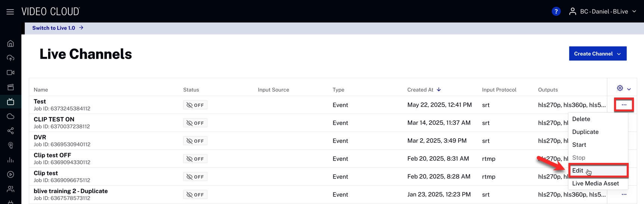Open the BC-Daniel-BLive account dropdown
This screenshot has height=204, width=644.
[603, 12]
